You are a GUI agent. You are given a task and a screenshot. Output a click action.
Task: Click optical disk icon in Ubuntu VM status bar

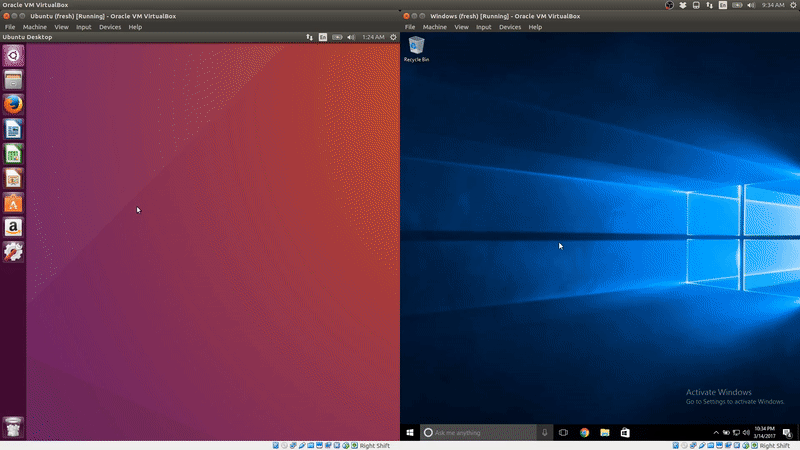[x=284, y=445]
